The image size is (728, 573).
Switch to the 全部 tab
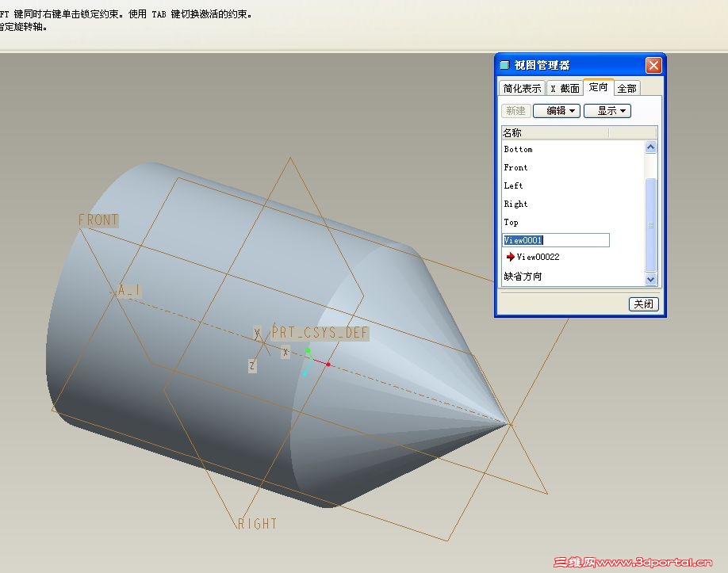[626, 88]
